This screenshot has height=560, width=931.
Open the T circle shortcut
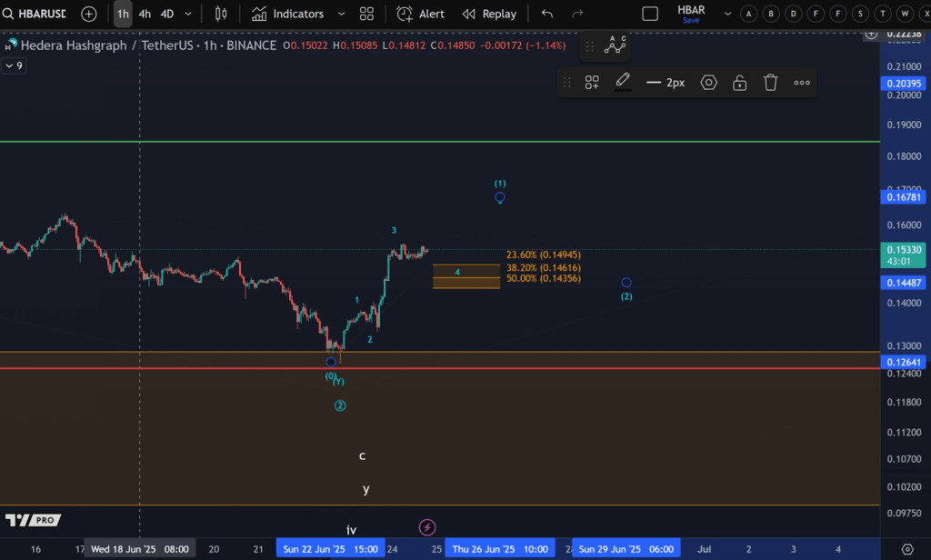(883, 14)
